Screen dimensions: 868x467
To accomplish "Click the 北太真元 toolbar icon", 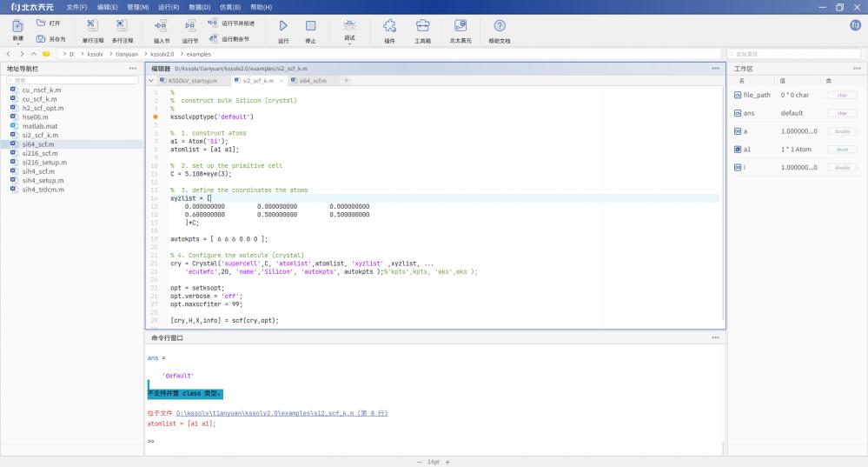I will click(x=461, y=26).
